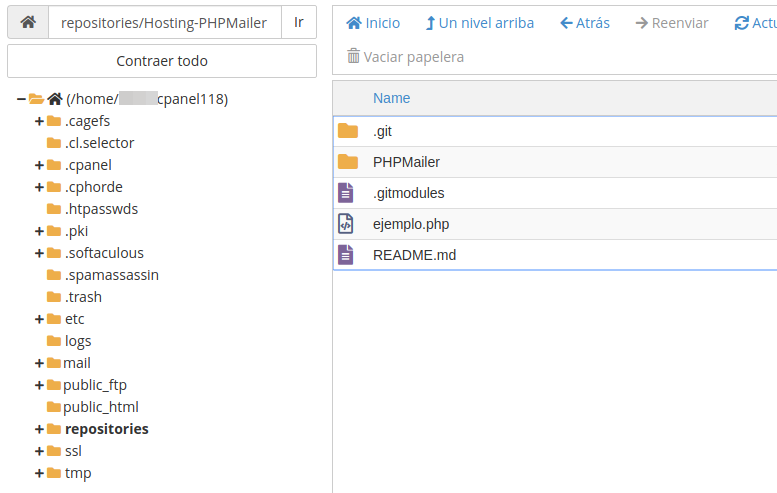Expand the public_ftp folder node

[39, 385]
